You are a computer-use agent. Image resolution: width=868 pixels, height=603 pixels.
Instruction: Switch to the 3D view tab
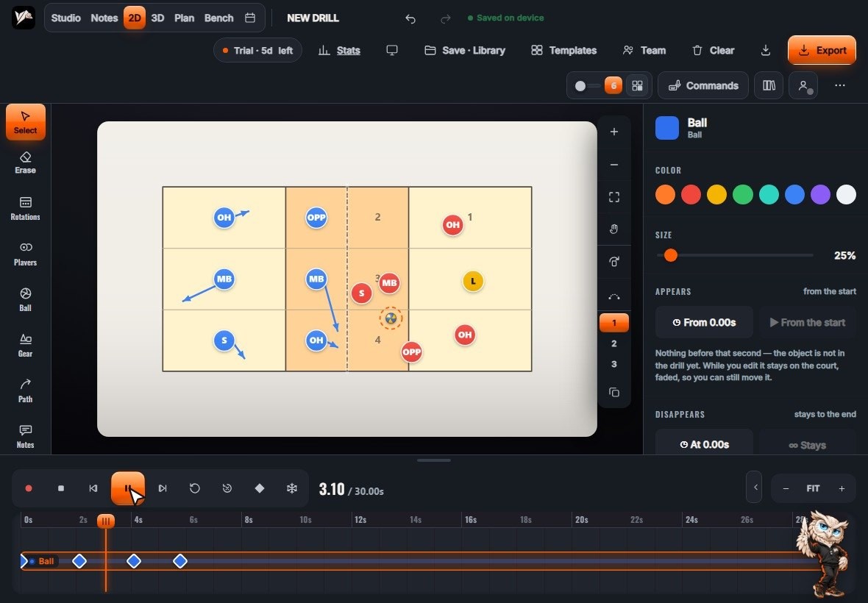[x=157, y=18]
